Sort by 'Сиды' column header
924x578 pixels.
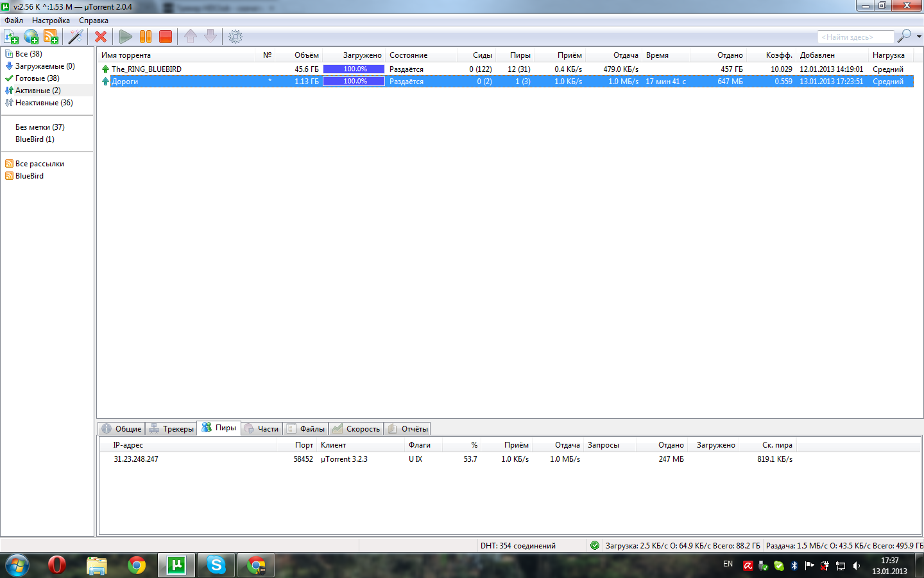click(483, 55)
